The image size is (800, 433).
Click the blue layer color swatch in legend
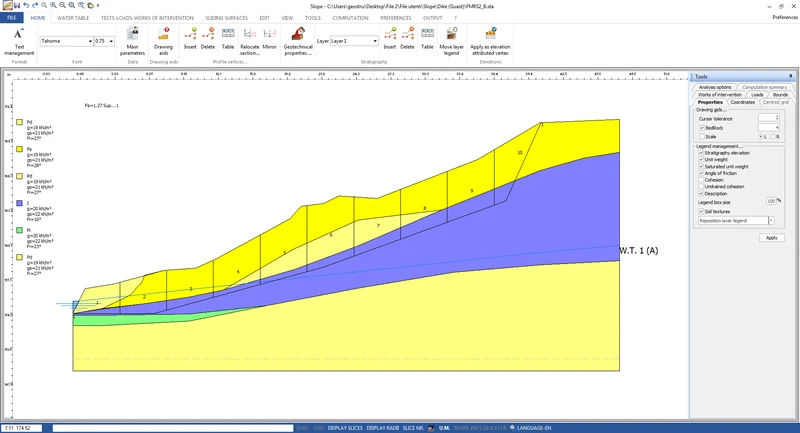click(19, 203)
